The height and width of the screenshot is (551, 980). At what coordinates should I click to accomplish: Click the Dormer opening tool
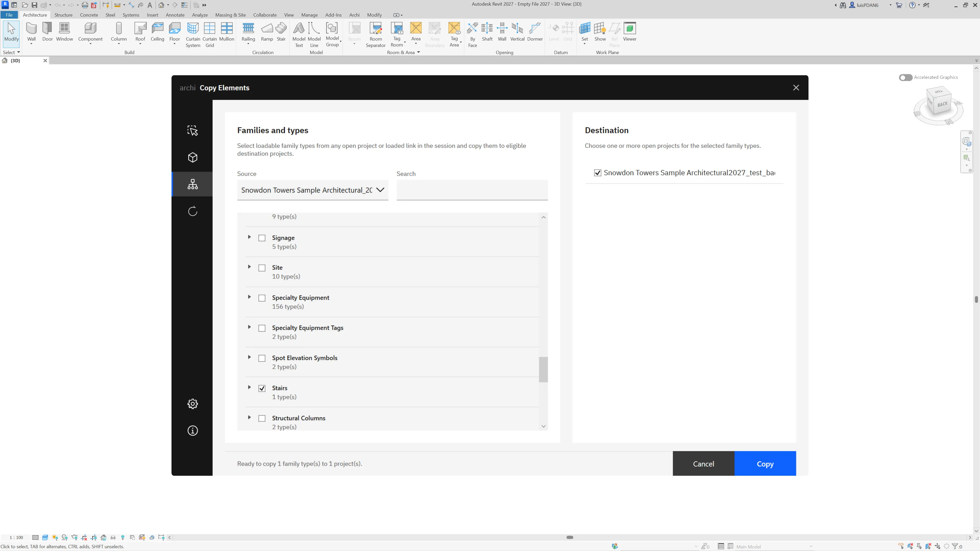pyautogui.click(x=535, y=32)
